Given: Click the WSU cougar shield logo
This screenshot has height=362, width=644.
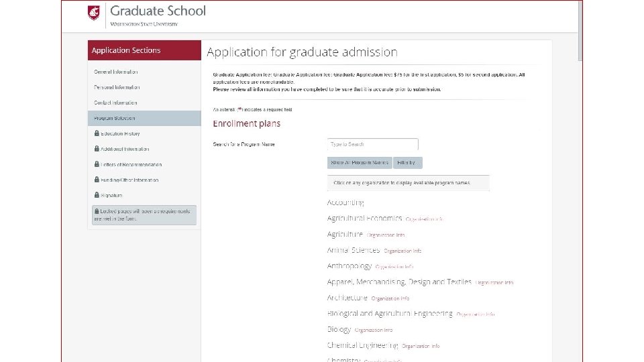Looking at the screenshot, I should pyautogui.click(x=94, y=13).
